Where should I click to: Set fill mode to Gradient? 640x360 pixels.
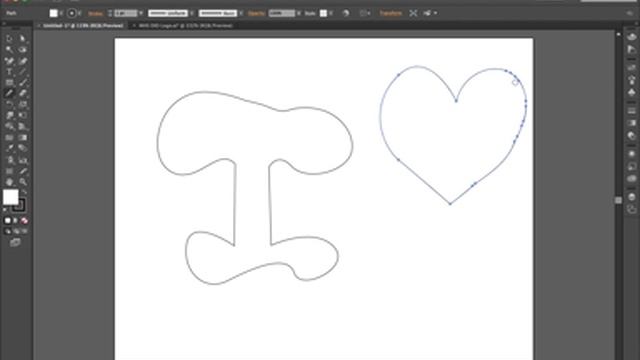[16, 220]
